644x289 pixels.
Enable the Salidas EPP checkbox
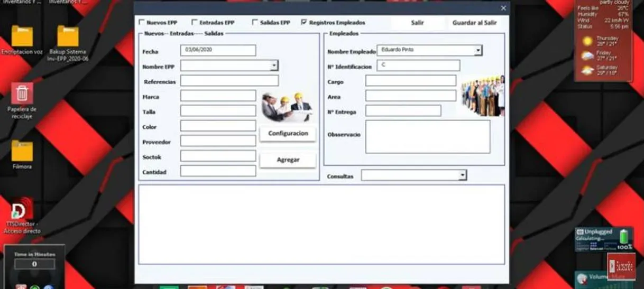tap(255, 23)
